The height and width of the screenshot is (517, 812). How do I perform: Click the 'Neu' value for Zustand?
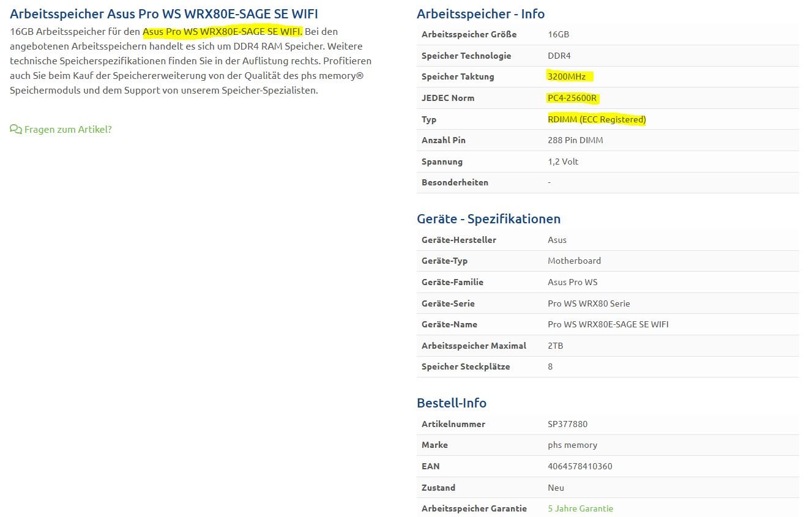(556, 488)
